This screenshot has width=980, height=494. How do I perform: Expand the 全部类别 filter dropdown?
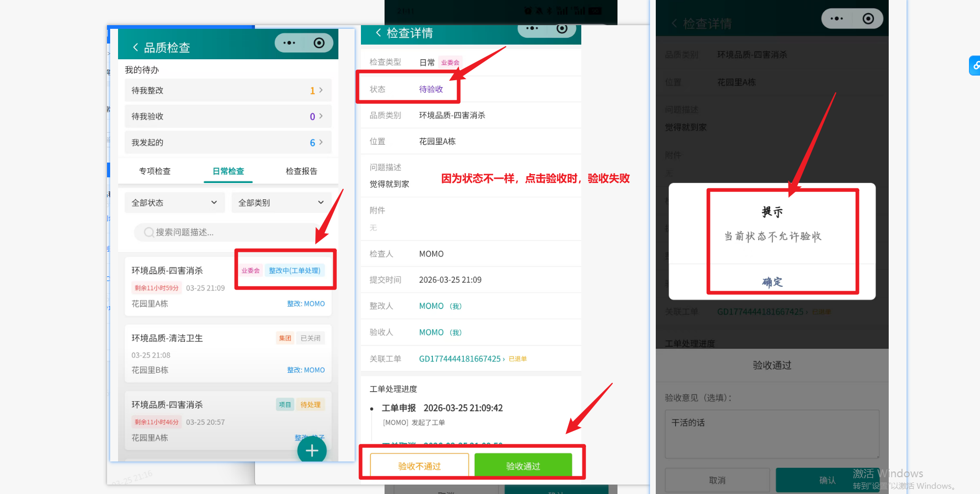pyautogui.click(x=281, y=203)
